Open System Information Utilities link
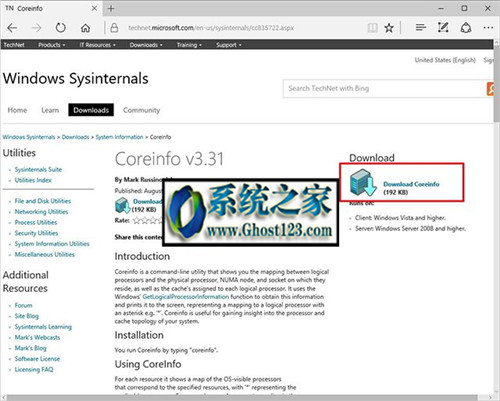This screenshot has width=500, height=401. pyautogui.click(x=52, y=244)
